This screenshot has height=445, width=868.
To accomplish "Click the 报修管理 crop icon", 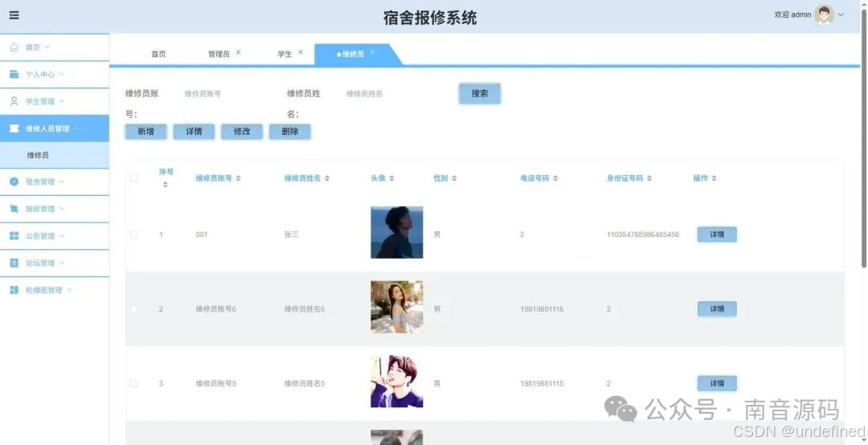I will click(14, 209).
